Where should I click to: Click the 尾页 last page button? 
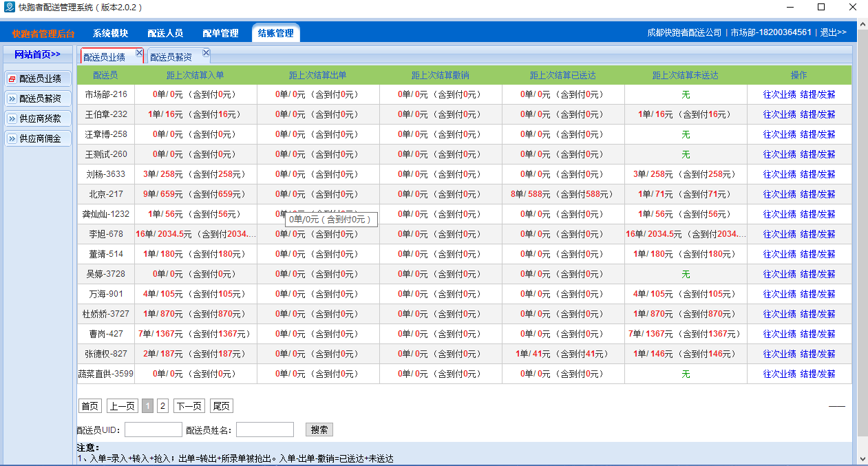click(x=222, y=405)
